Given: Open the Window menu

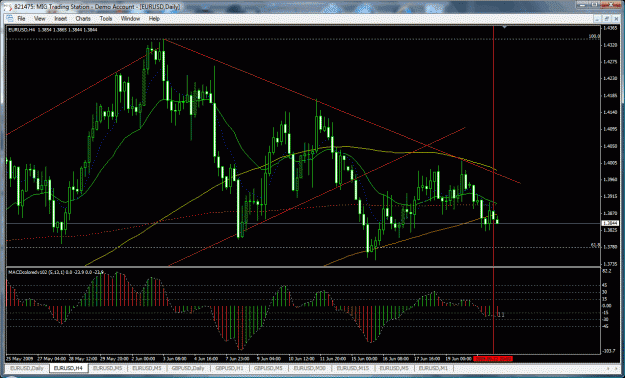Looking at the screenshot, I should (130, 19).
